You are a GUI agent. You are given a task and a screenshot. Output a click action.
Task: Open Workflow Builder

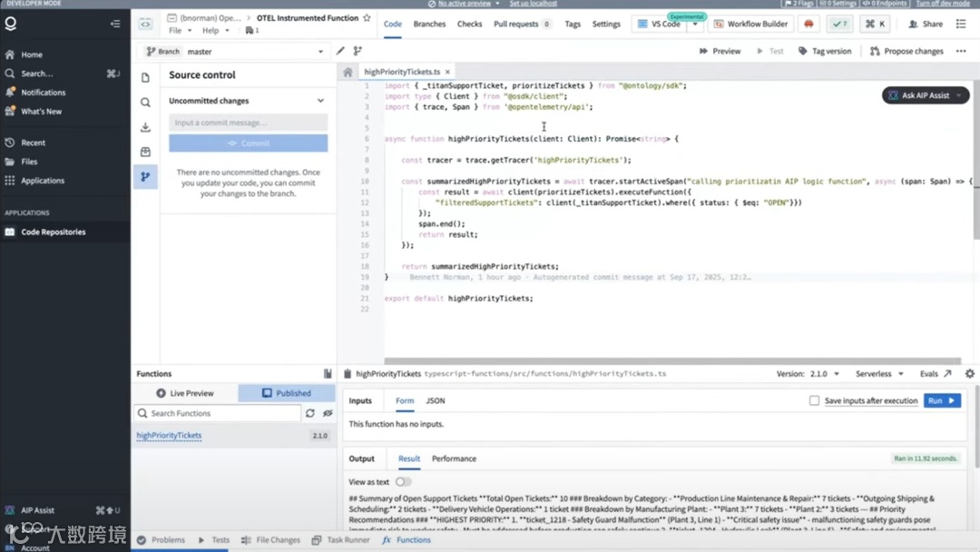[750, 24]
